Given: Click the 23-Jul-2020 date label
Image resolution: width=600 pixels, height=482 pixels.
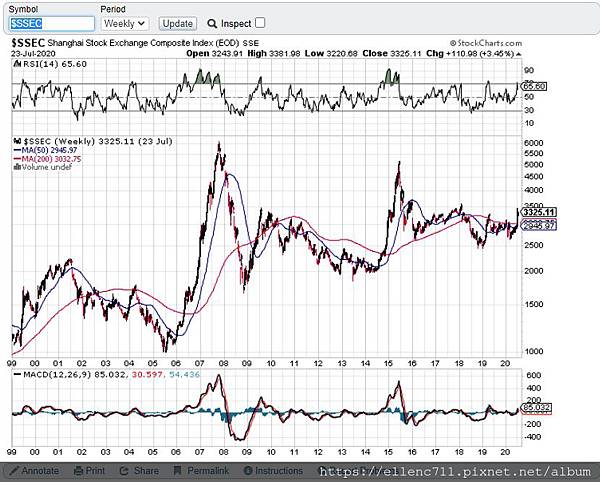Looking at the screenshot, I should click(x=33, y=54).
